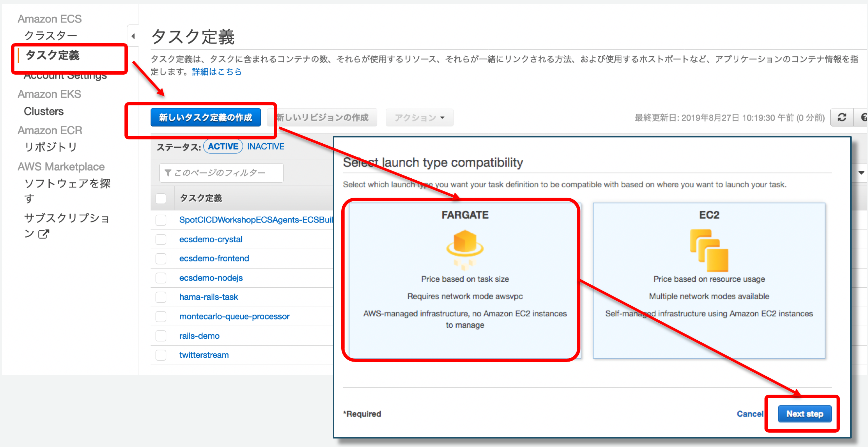Open the hama-rails-task task definition

[209, 297]
